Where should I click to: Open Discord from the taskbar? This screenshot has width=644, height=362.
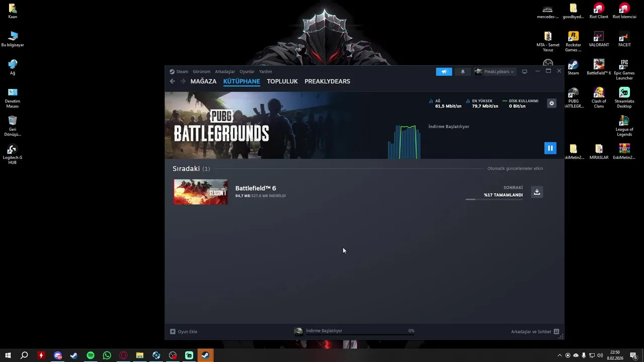tap(57, 355)
